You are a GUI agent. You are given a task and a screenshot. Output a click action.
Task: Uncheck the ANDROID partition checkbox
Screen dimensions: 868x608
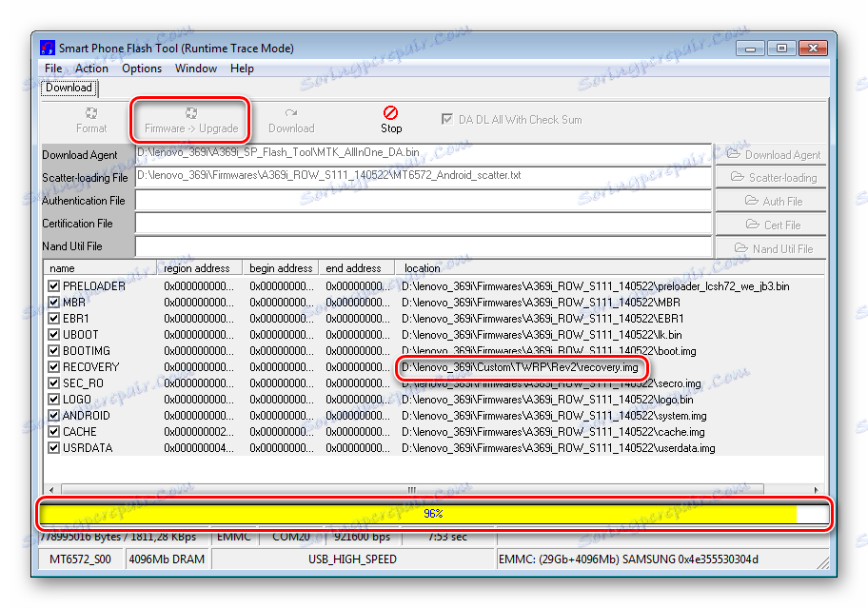[53, 416]
